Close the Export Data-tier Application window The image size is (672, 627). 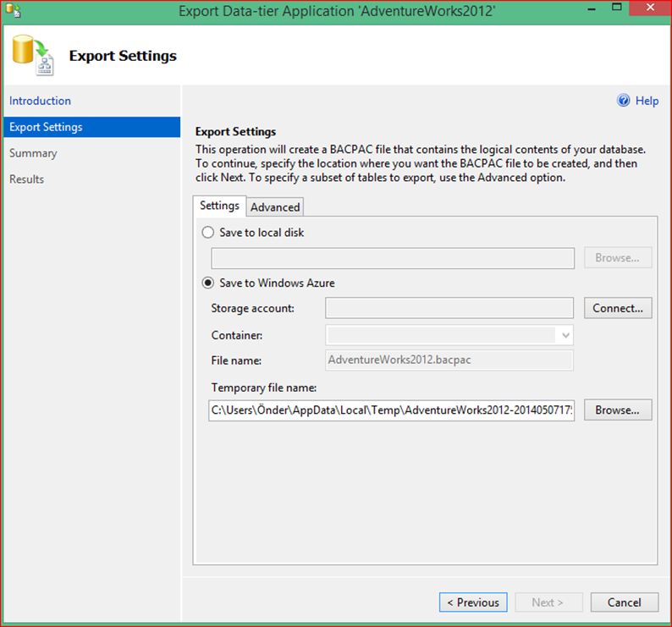(650, 8)
